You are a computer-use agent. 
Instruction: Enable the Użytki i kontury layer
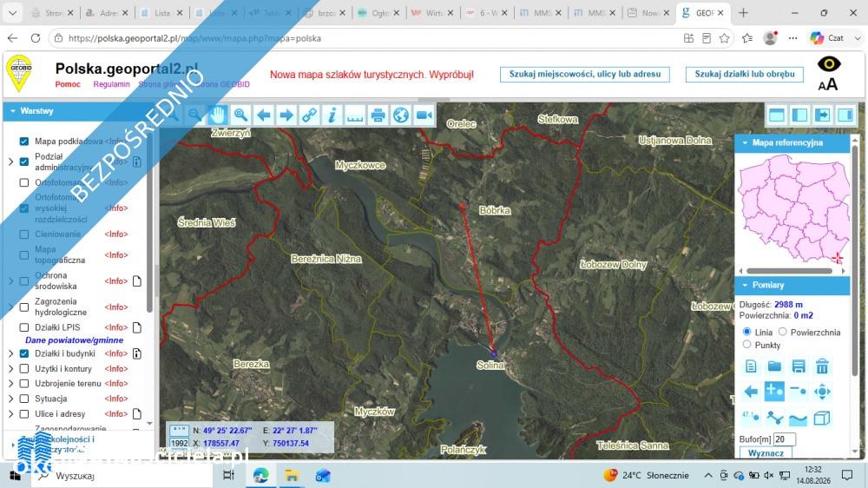coord(23,368)
